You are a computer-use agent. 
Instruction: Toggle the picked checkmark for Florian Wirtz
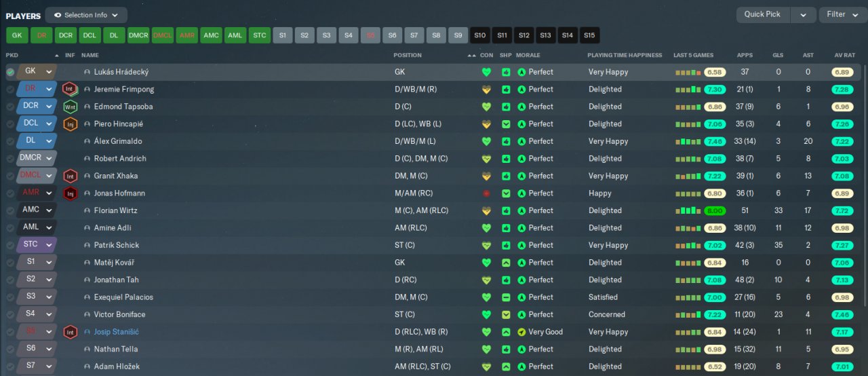(10, 210)
